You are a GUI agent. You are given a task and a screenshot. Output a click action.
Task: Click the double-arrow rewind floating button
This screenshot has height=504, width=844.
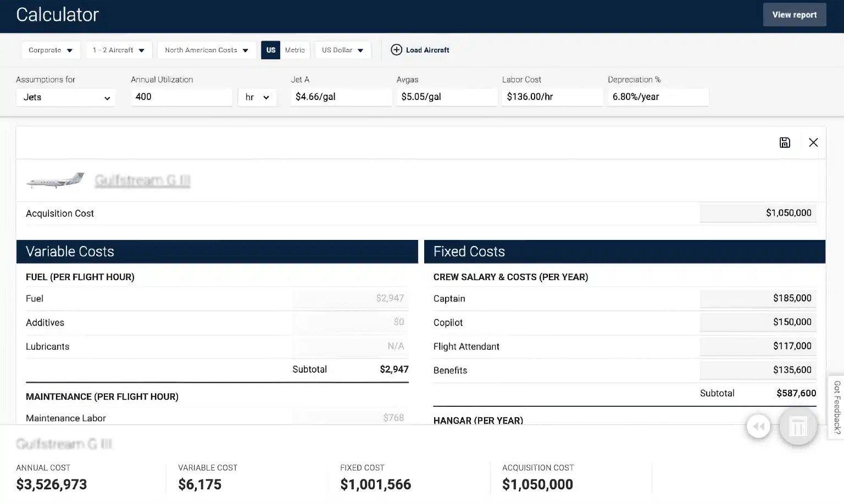point(758,426)
